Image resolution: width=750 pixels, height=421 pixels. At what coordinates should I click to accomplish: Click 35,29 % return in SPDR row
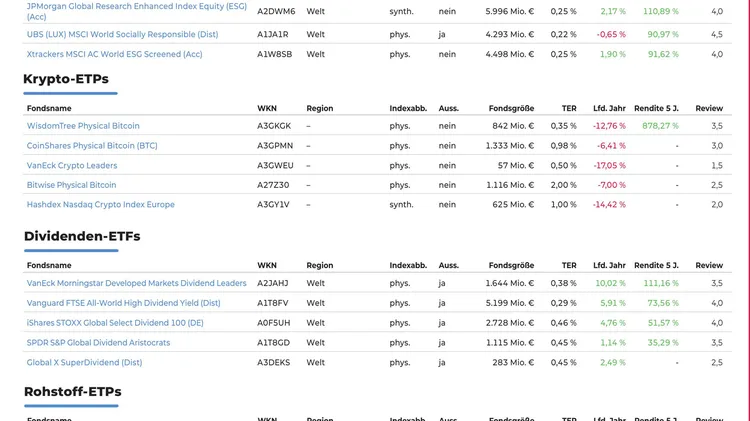(663, 343)
